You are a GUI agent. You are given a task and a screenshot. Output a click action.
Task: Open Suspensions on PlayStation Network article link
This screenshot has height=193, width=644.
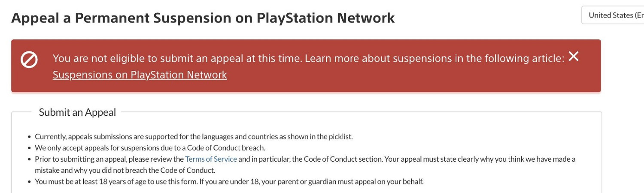140,75
